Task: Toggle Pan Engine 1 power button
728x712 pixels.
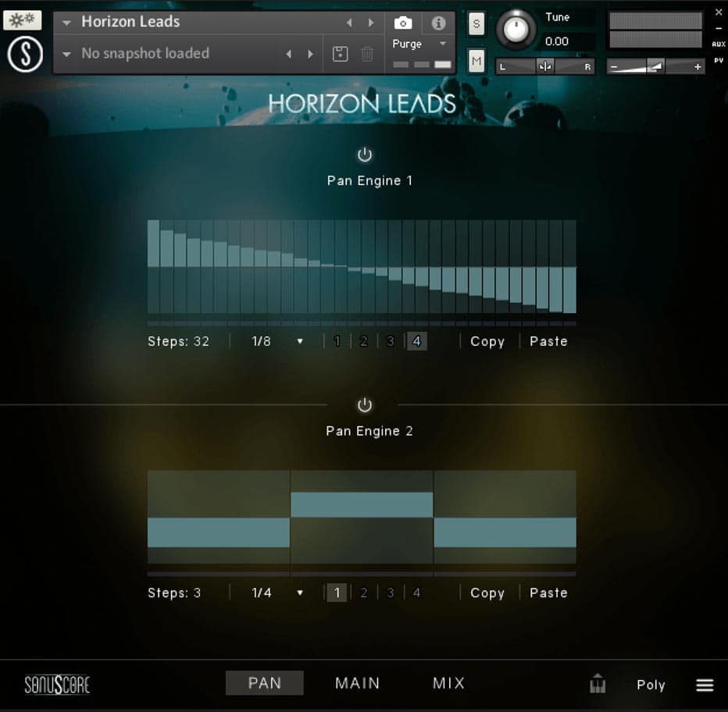Action: [x=365, y=155]
